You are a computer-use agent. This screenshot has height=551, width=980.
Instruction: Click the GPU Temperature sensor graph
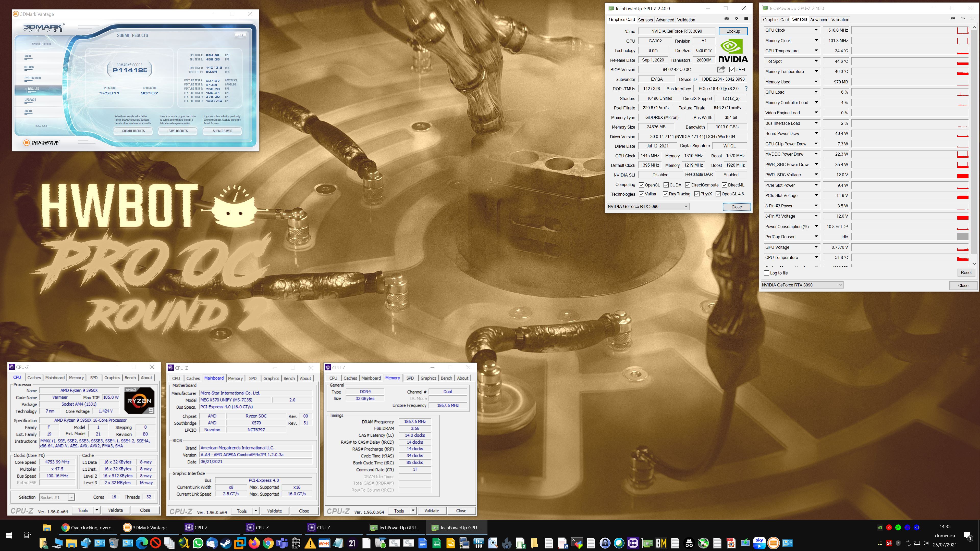point(910,51)
